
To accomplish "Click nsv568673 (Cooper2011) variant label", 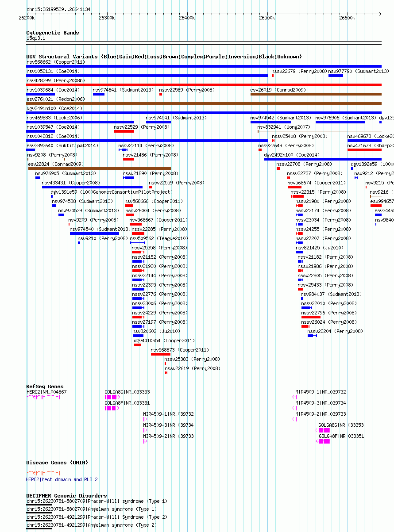I will point(180,350).
